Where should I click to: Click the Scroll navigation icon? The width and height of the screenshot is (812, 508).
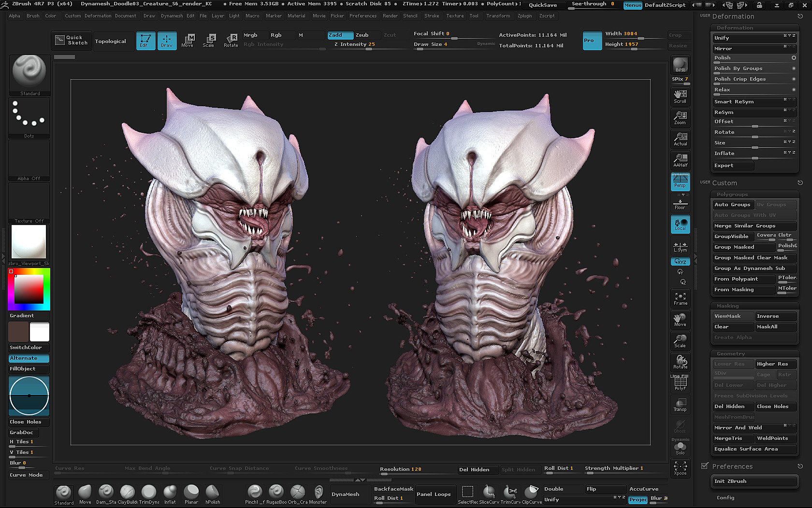(680, 96)
